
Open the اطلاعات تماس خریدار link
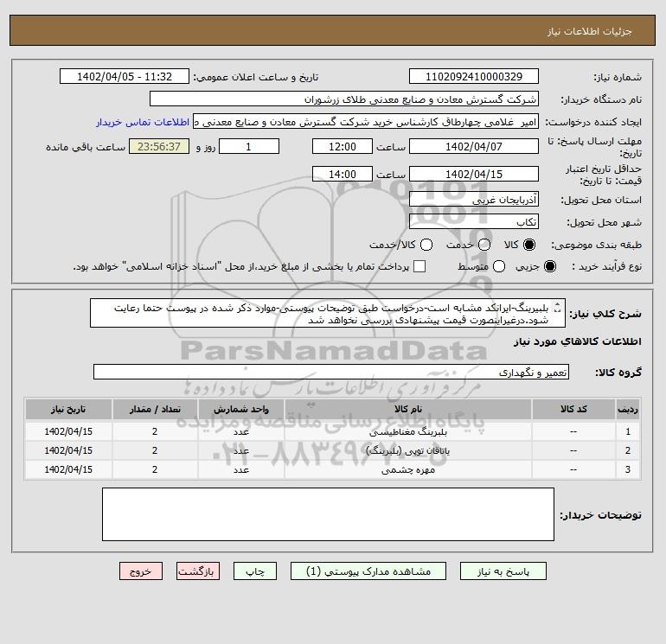(x=143, y=122)
